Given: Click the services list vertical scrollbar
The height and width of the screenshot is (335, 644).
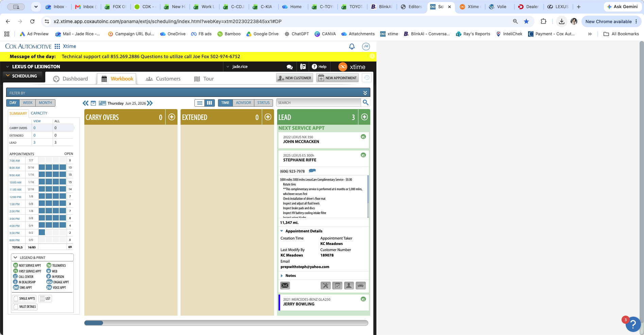Looking at the screenshot, I should (x=368, y=190).
